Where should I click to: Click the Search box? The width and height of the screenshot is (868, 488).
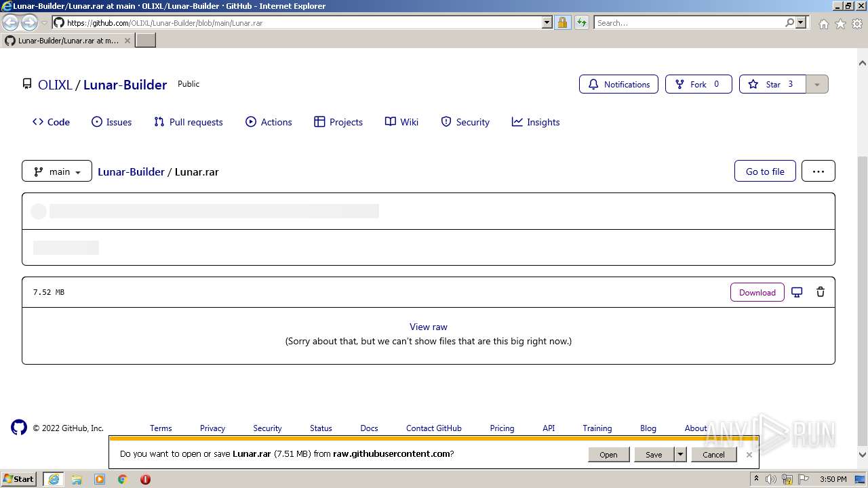point(688,23)
